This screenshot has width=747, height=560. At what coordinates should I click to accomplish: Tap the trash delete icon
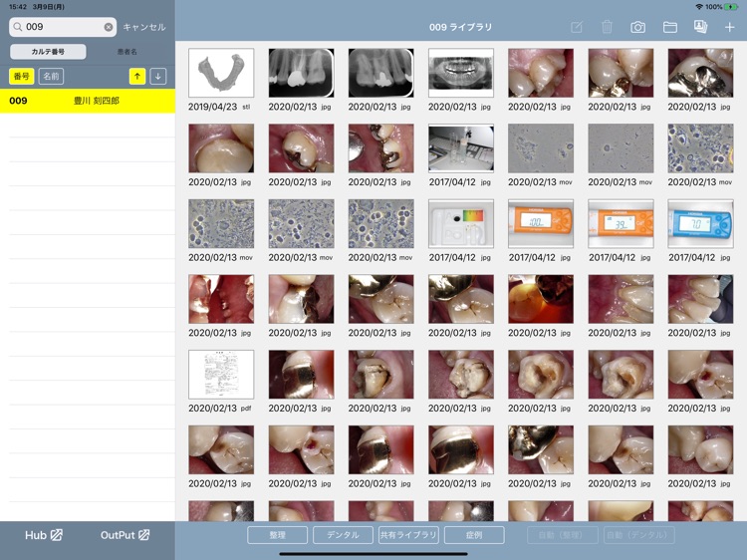point(607,27)
